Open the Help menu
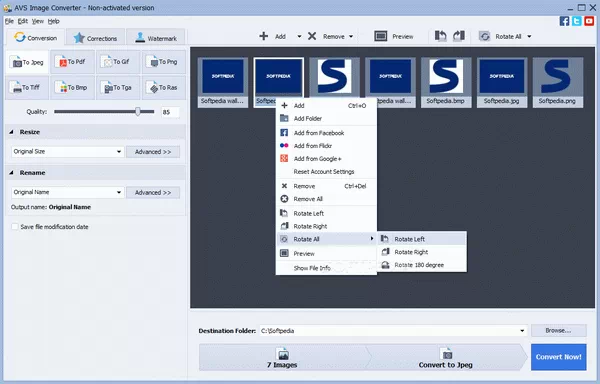Image resolution: width=600 pixels, height=384 pixels. pyautogui.click(x=54, y=21)
